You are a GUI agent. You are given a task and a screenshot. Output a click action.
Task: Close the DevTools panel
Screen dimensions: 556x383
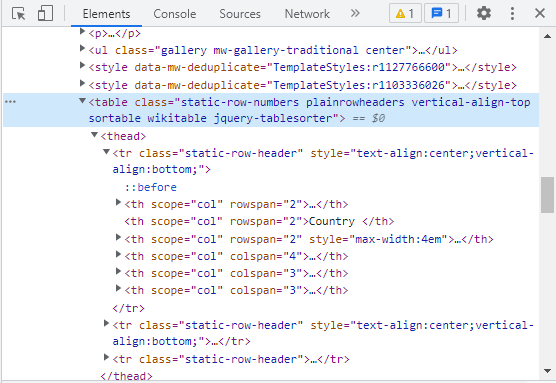(x=540, y=13)
